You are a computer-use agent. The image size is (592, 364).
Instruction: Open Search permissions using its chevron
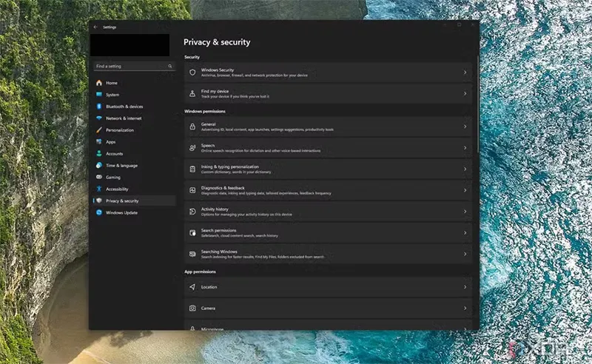465,233
